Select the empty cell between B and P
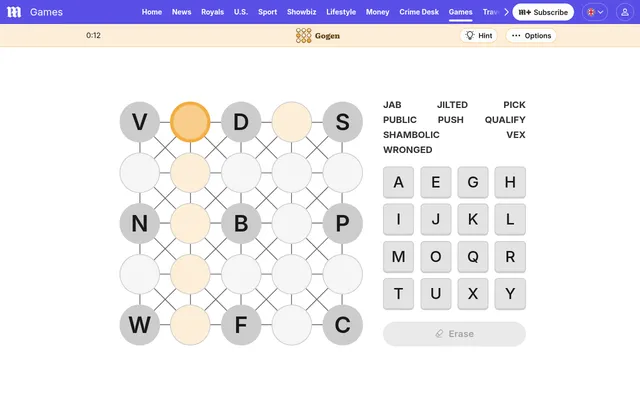The width and height of the screenshot is (640, 400). [291, 223]
